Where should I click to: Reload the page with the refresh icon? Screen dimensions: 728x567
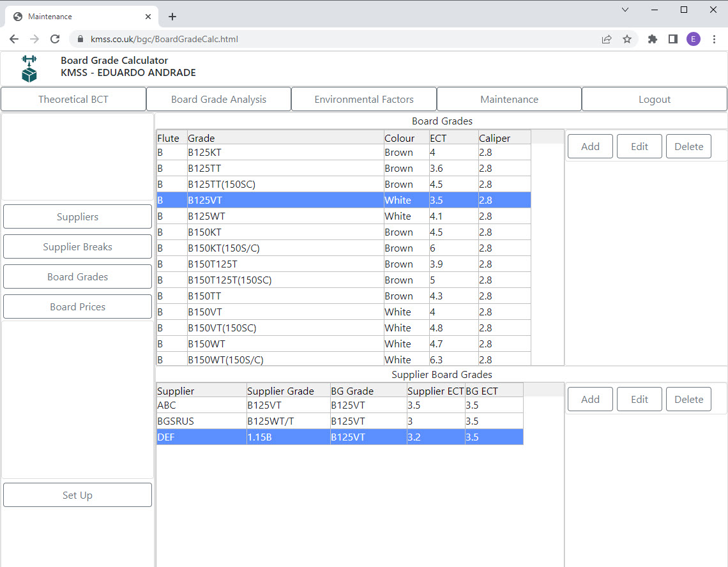tap(55, 39)
